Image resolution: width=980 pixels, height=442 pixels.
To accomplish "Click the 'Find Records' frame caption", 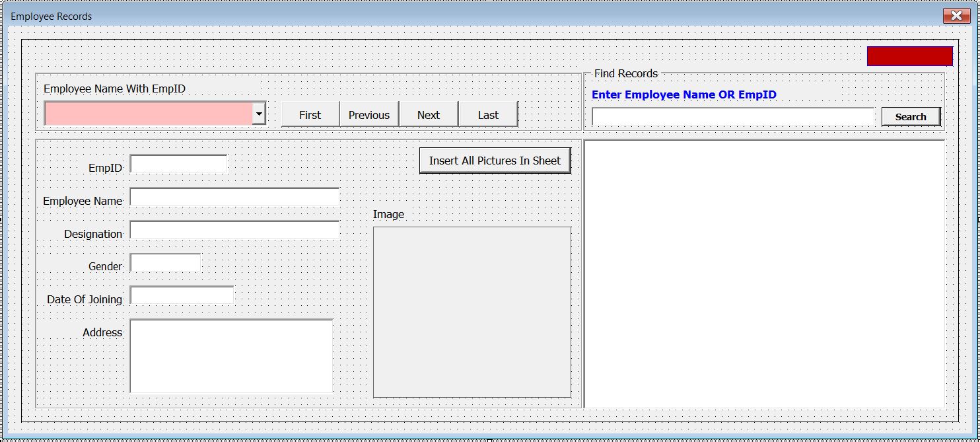I will [x=626, y=73].
